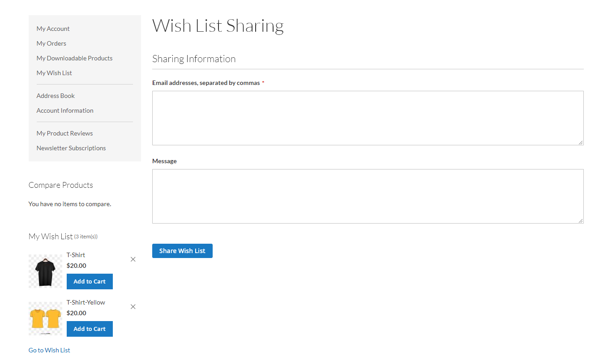
Task: Open My Account in the sidebar
Action: tap(53, 29)
